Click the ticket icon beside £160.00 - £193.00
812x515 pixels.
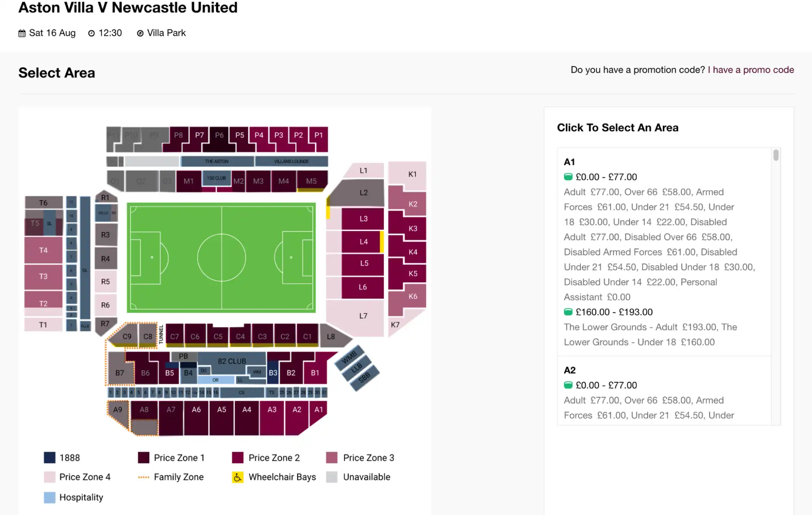click(x=568, y=312)
